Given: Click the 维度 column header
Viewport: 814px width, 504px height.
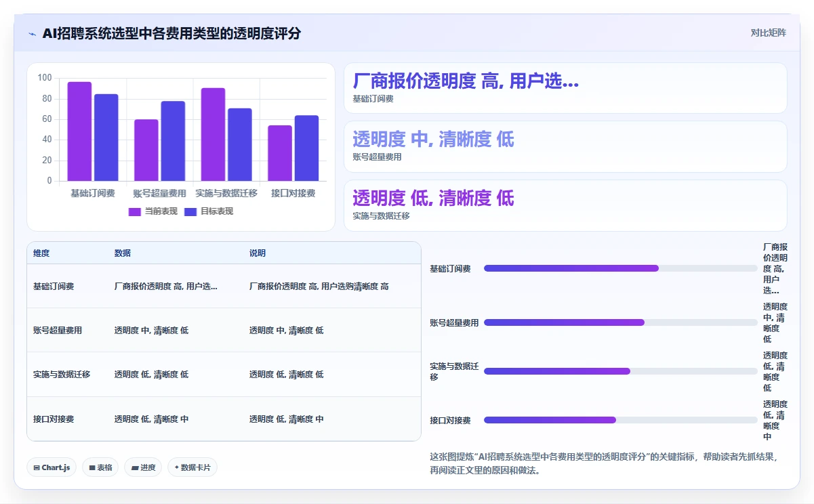Looking at the screenshot, I should 41,253.
